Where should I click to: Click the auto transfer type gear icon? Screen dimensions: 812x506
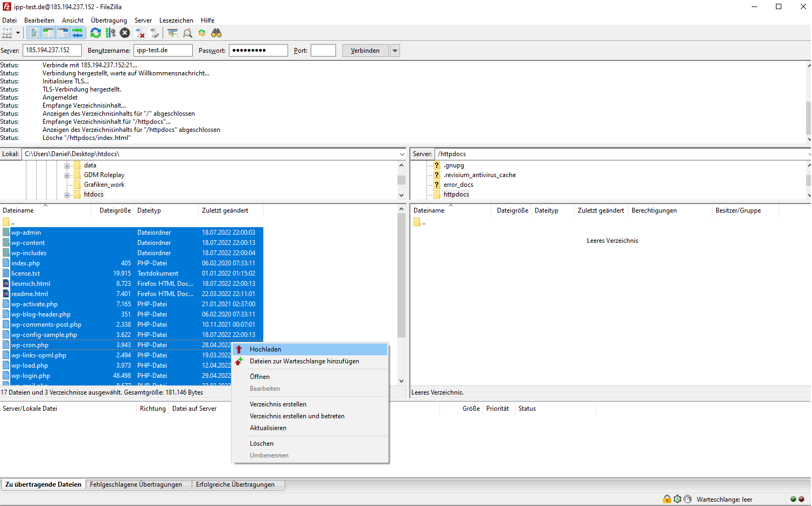[x=677, y=499]
